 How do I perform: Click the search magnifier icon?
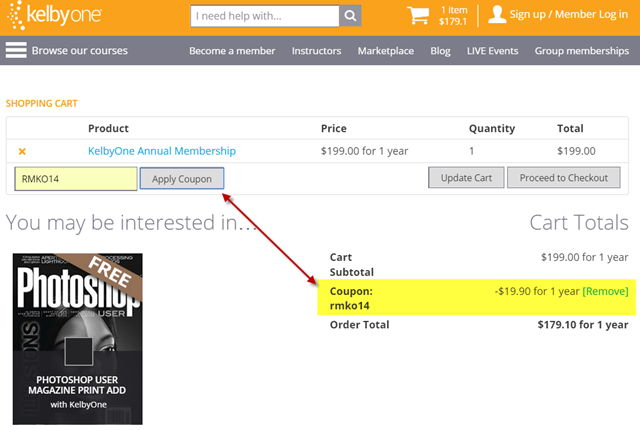[x=350, y=16]
